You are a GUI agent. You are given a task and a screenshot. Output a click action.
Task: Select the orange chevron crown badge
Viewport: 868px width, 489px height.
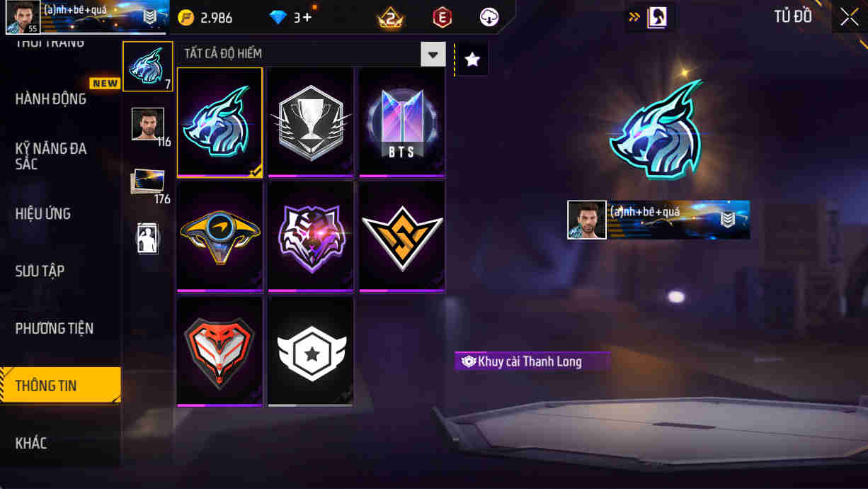(401, 237)
